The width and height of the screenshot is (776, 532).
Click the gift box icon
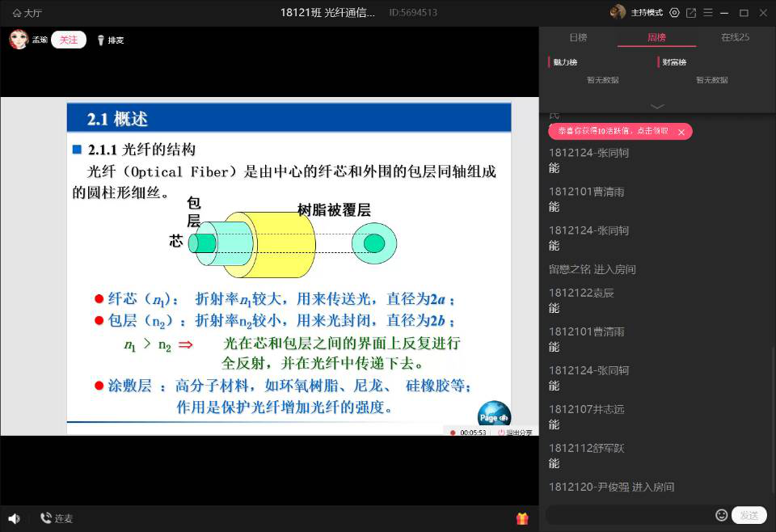pos(522,518)
